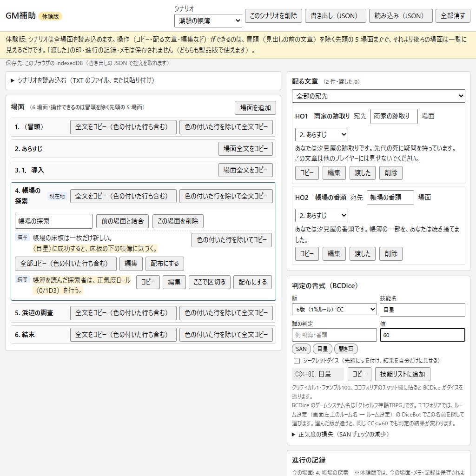476x476 pixels.
Task: Open the 全部の宛先 filter dropdown
Action: coord(378,96)
